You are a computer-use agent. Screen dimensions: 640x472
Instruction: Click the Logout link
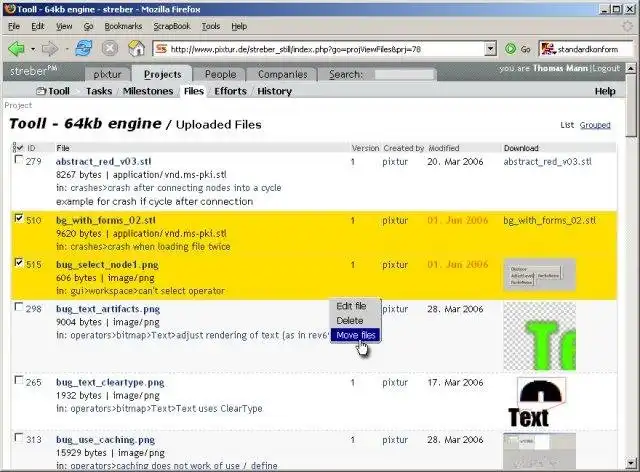pos(606,68)
